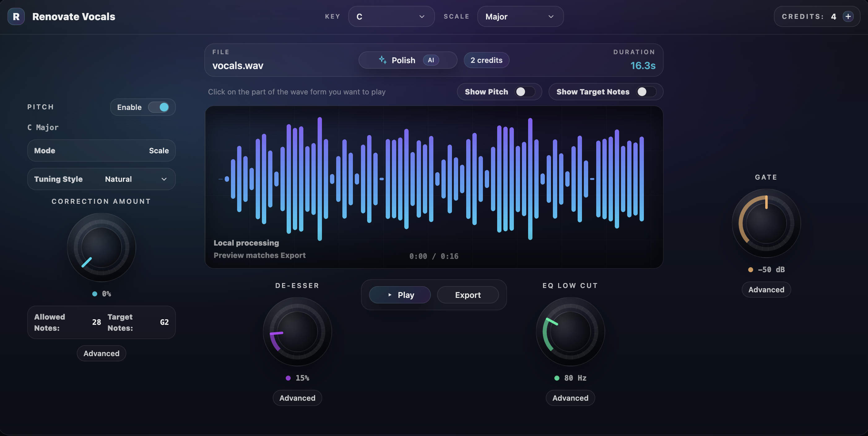This screenshot has width=868, height=436.
Task: Click the Mode selector showing Scale
Action: tap(101, 150)
